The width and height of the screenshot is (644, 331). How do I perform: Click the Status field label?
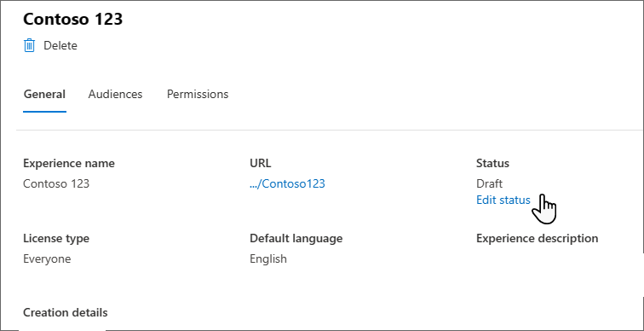tap(492, 163)
